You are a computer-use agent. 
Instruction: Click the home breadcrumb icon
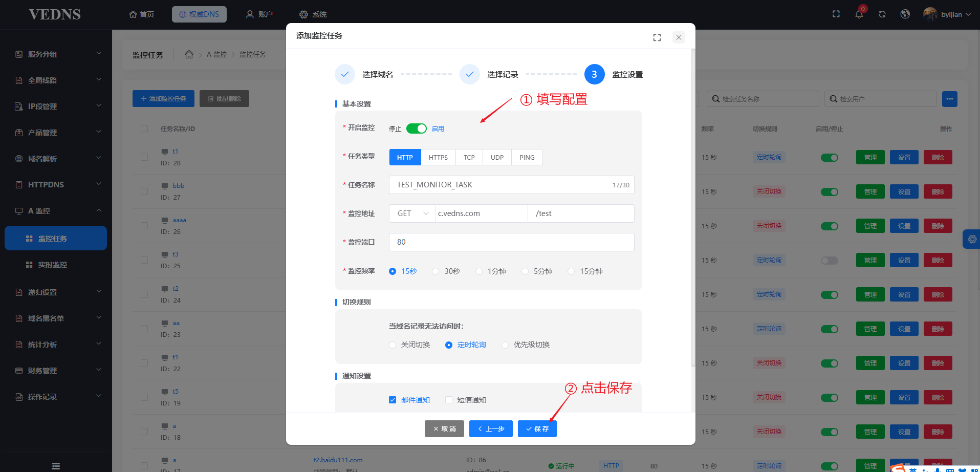(189, 54)
